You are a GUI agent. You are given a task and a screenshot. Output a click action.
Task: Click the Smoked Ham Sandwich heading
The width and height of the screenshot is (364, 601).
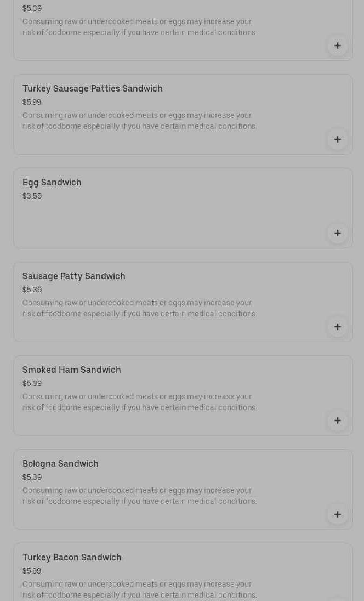click(72, 370)
